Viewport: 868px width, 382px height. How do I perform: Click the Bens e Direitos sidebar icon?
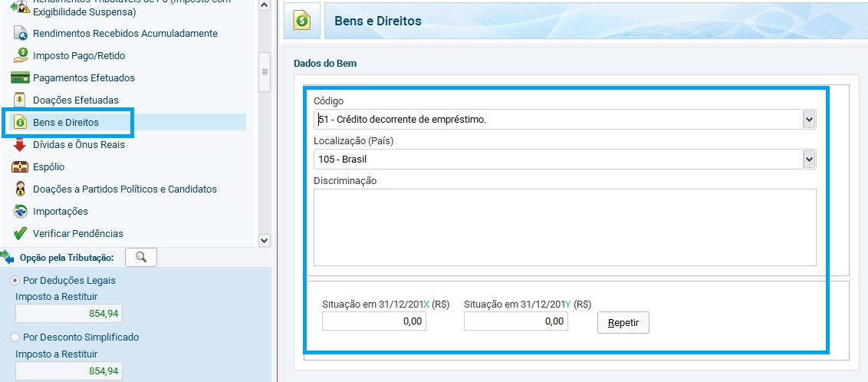click(x=20, y=123)
